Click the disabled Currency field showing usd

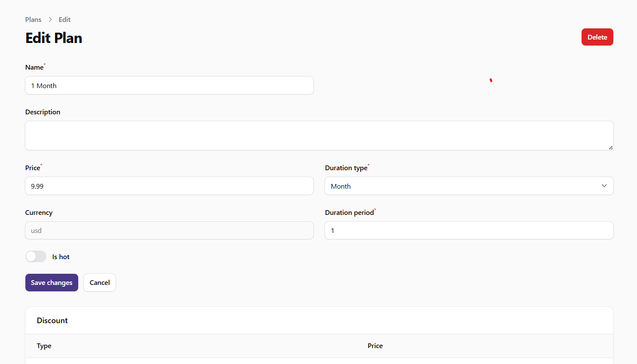[x=169, y=230]
